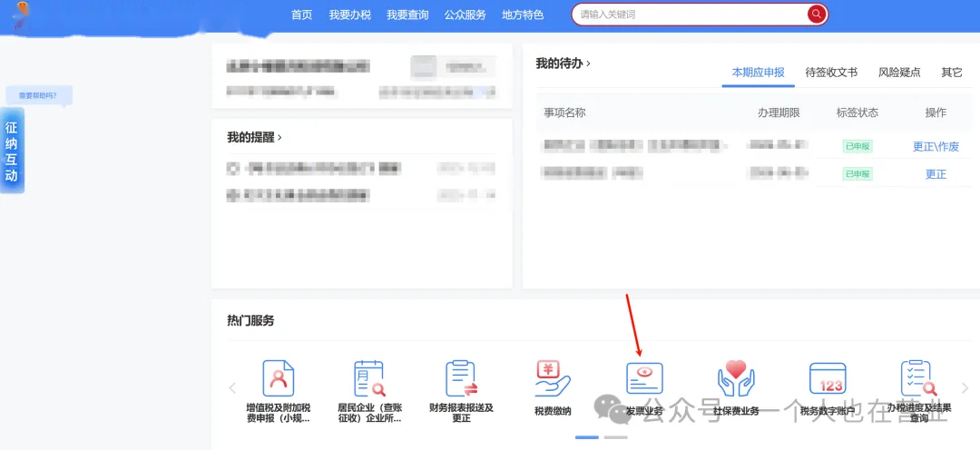Click the blurred button beside company name
The height and width of the screenshot is (450, 980).
pyautogui.click(x=453, y=67)
